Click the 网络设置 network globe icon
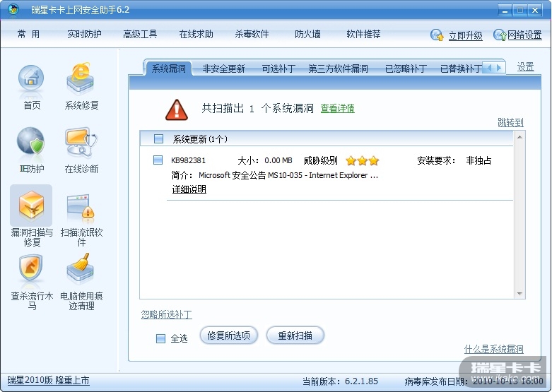This screenshot has width=552, height=392. (x=500, y=35)
